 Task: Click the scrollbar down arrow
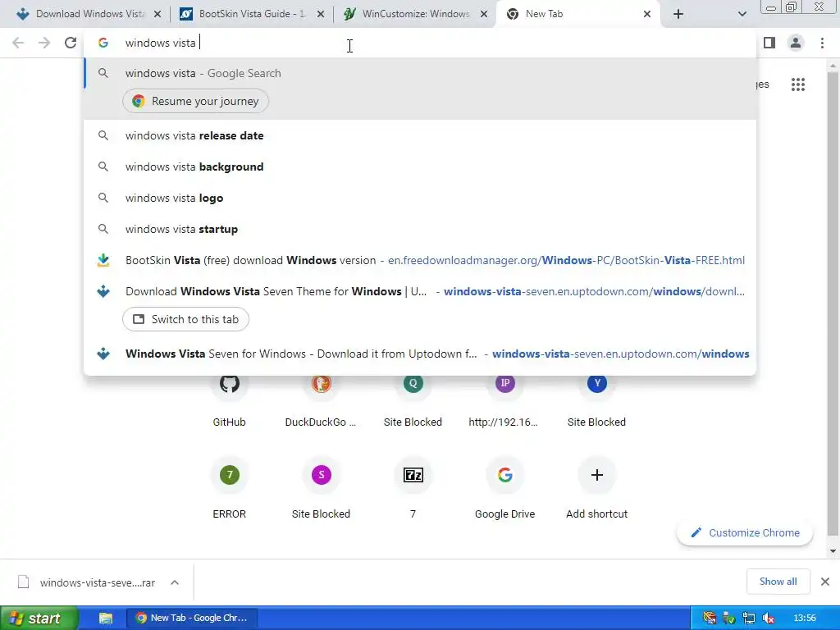click(833, 551)
